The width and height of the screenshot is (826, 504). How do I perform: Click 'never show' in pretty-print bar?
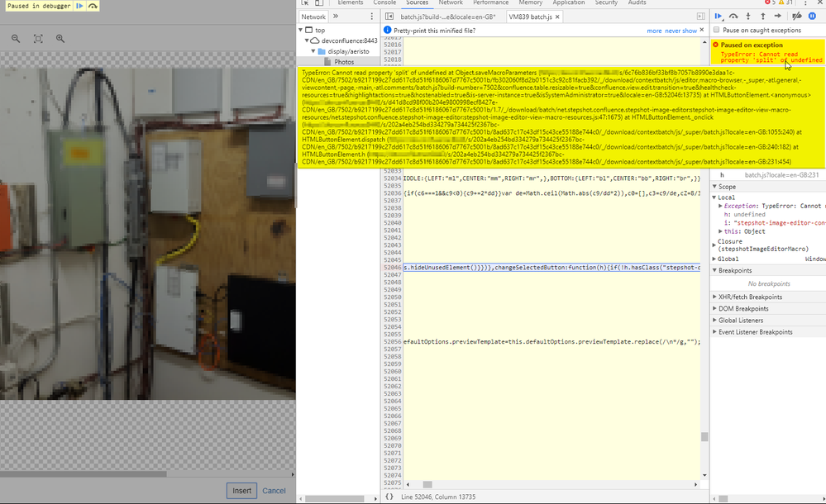click(680, 31)
